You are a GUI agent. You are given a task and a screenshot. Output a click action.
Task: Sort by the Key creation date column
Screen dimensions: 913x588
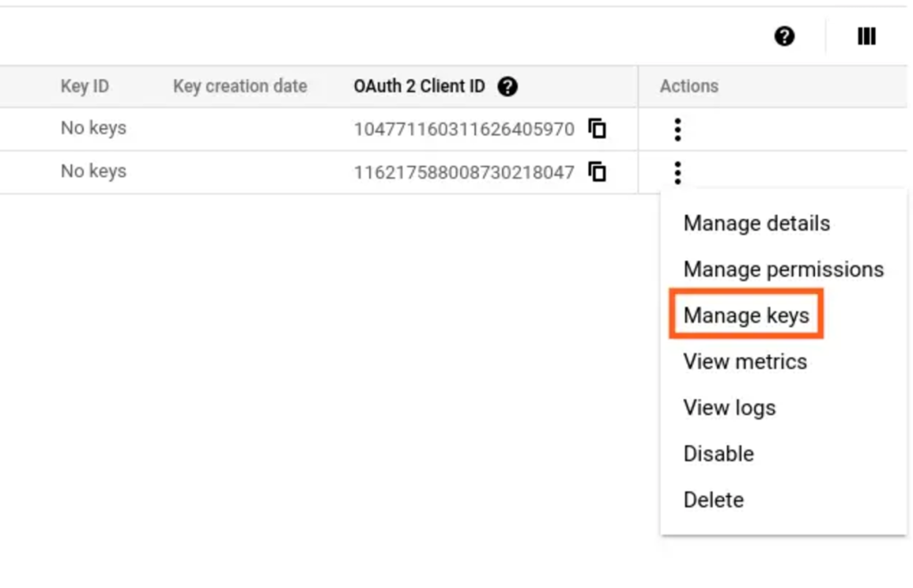point(239,86)
